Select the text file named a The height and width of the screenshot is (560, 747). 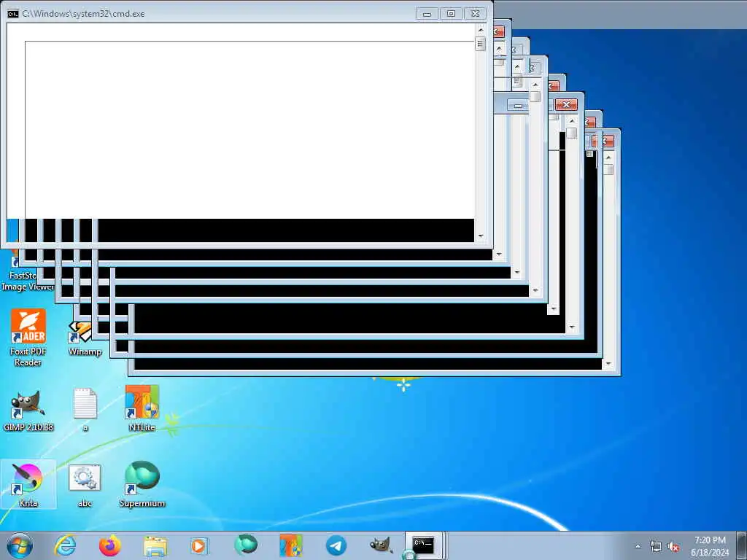(85, 410)
